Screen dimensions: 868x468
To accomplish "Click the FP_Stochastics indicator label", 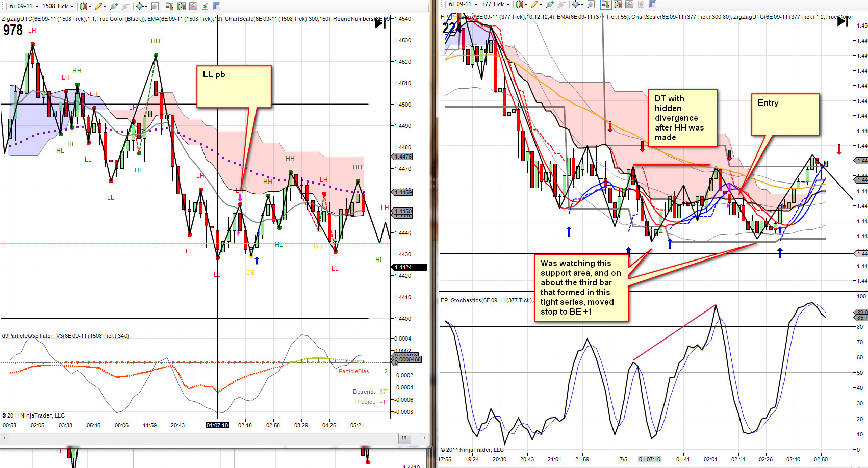I will (x=487, y=300).
